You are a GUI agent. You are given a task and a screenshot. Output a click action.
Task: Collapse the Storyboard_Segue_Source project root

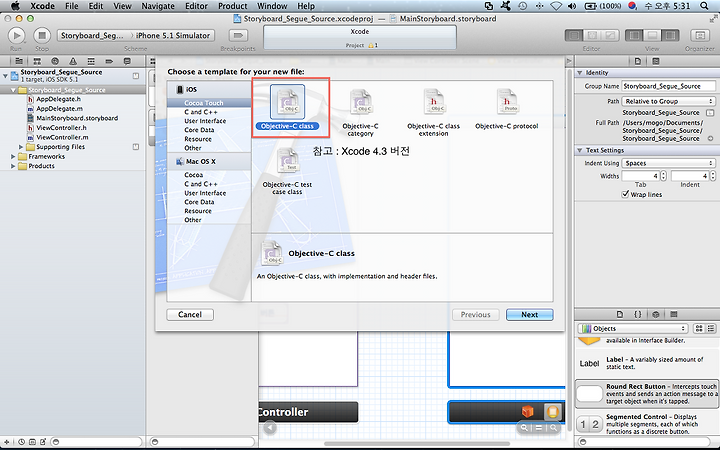5,75
